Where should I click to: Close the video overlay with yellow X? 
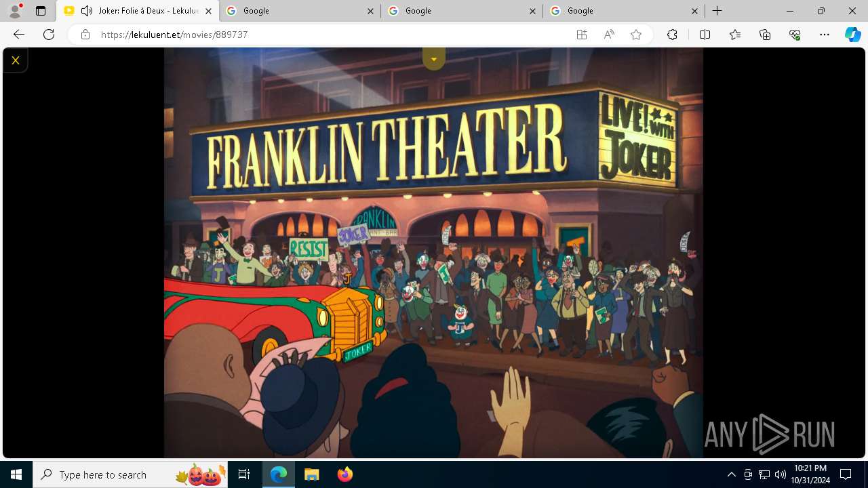pos(15,60)
